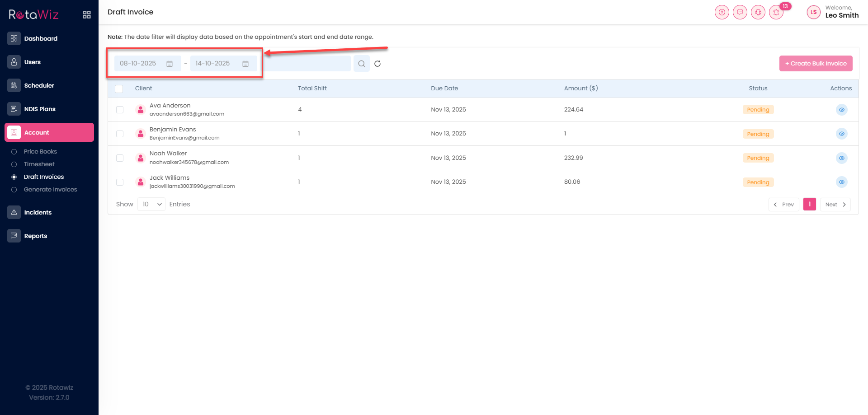Image resolution: width=868 pixels, height=415 pixels.
Task: Click the search magnifier icon
Action: [361, 64]
